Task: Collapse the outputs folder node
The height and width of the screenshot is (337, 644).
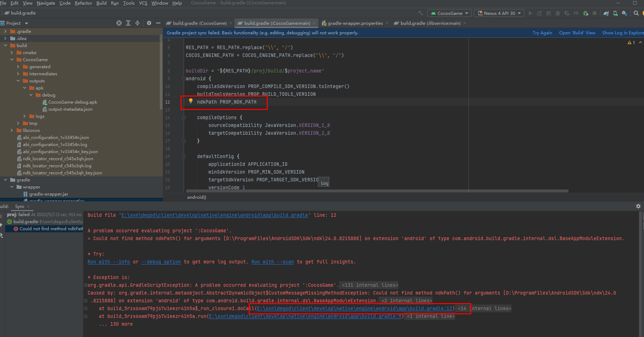Action: (18, 81)
